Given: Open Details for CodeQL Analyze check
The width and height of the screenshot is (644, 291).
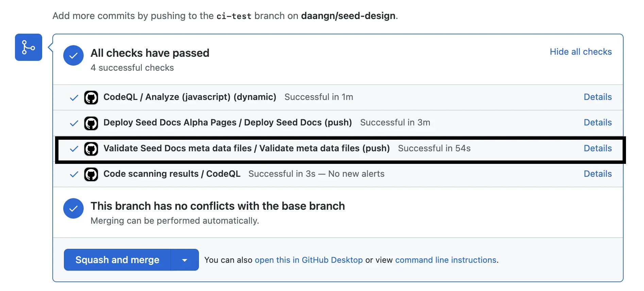Looking at the screenshot, I should [597, 97].
